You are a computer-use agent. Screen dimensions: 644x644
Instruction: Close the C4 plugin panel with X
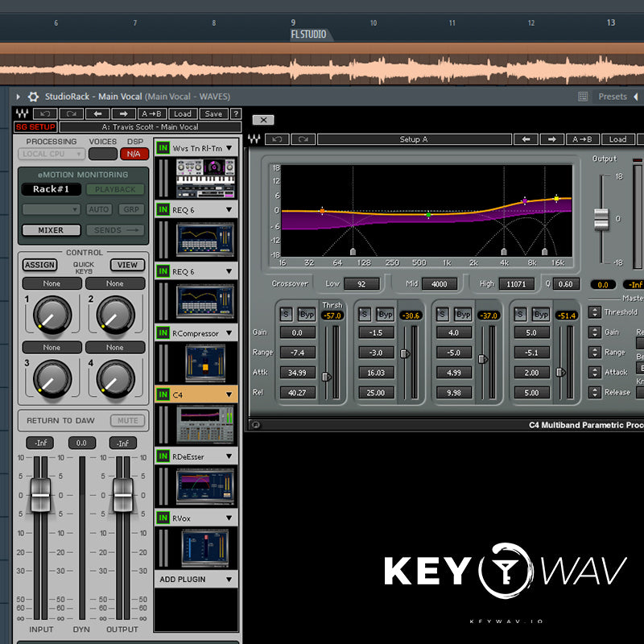(263, 120)
